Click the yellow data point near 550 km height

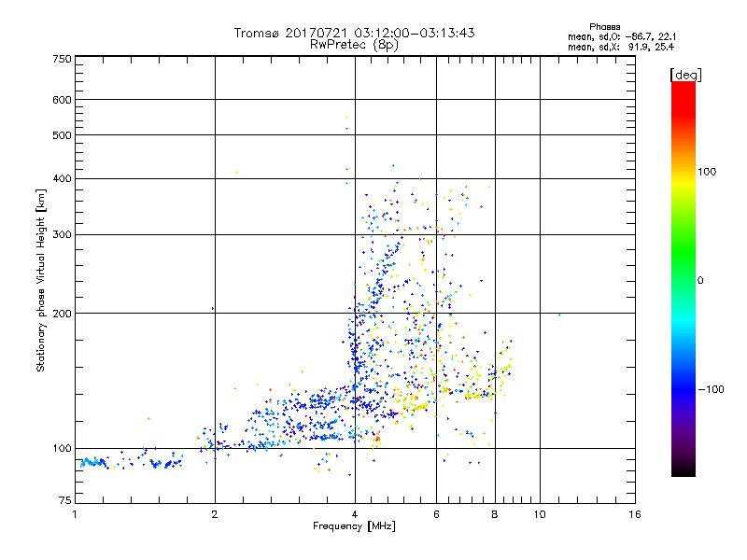(346, 118)
